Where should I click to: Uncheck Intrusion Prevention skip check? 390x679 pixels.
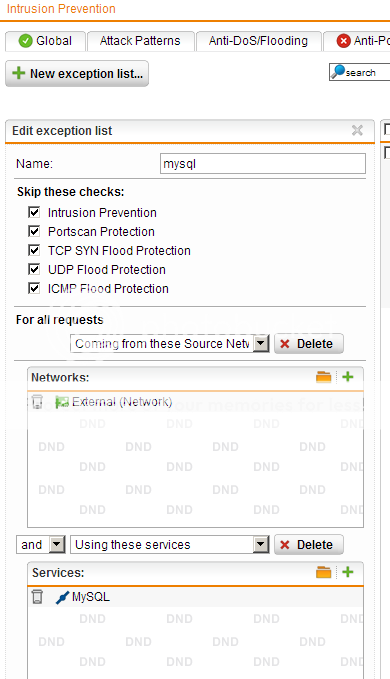pos(34,212)
